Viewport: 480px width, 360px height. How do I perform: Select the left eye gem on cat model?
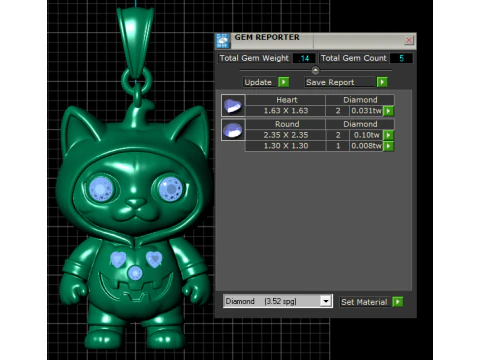101,189
